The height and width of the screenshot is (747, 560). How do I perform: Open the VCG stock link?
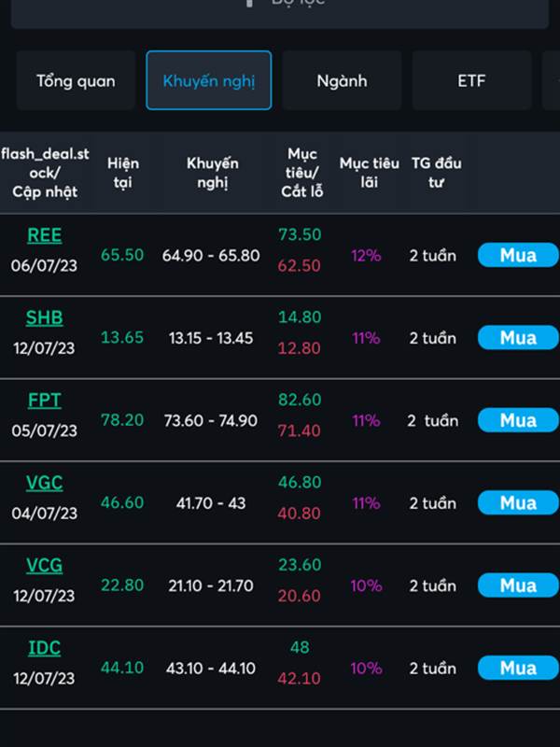click(x=44, y=565)
